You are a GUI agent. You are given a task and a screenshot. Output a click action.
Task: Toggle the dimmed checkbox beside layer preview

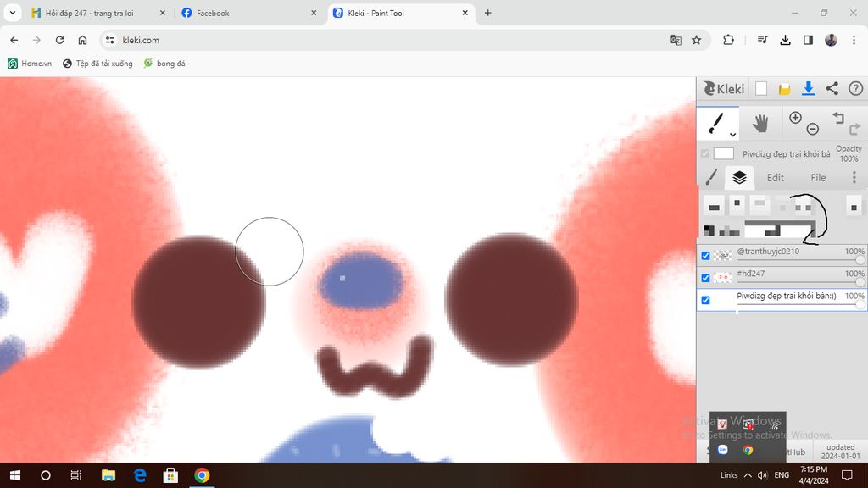click(x=704, y=154)
